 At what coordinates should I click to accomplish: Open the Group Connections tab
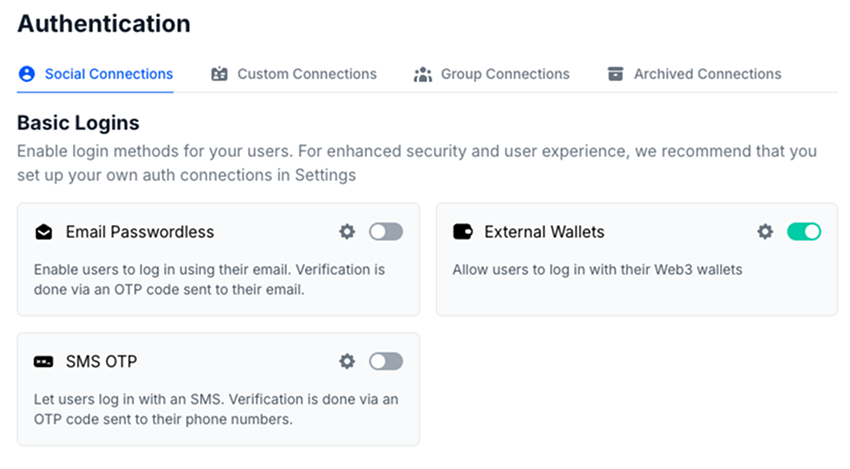coord(505,74)
